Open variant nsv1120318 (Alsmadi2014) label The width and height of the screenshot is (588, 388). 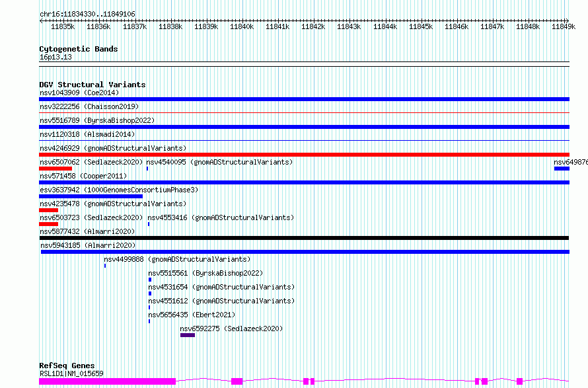coord(87,134)
